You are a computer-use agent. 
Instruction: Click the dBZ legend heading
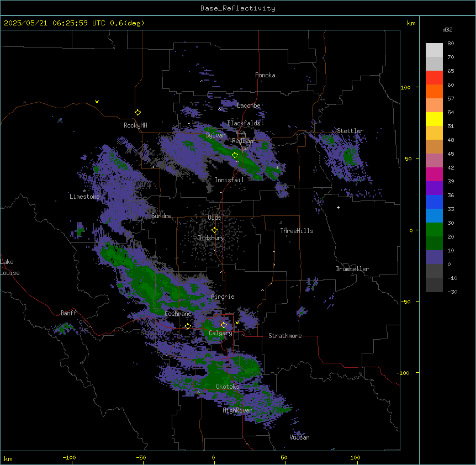(447, 30)
